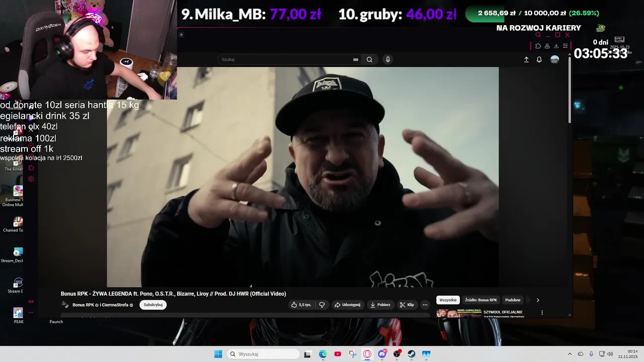The width and height of the screenshot is (644, 362).
Task: Open Steam from the taskbar
Action: [412, 354]
